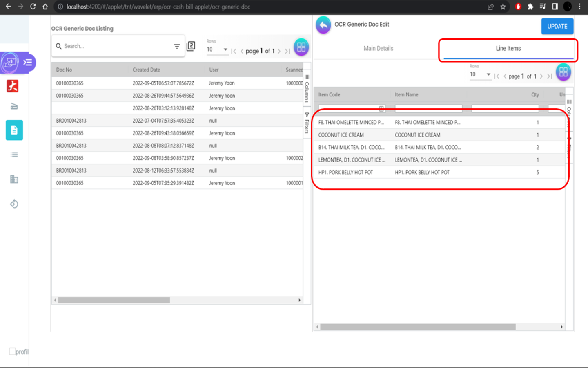Click the grid icon in Line Items panel

coord(563,73)
